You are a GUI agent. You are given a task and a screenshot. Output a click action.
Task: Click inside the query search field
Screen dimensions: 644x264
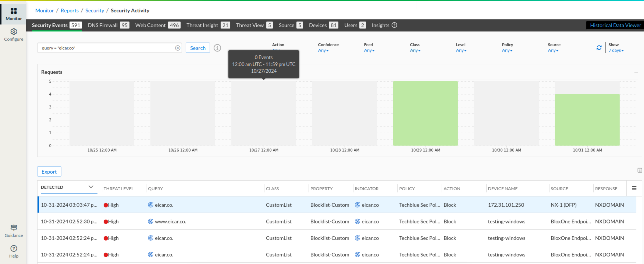tap(105, 48)
